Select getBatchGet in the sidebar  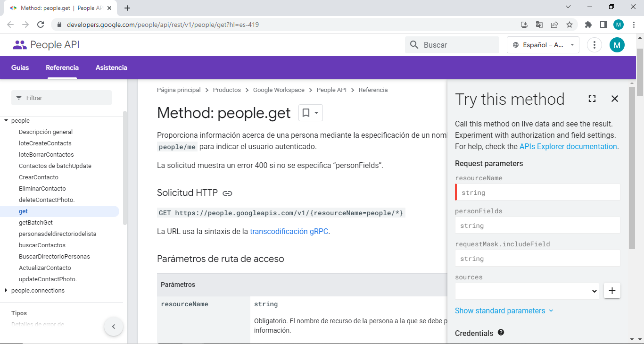(x=36, y=222)
